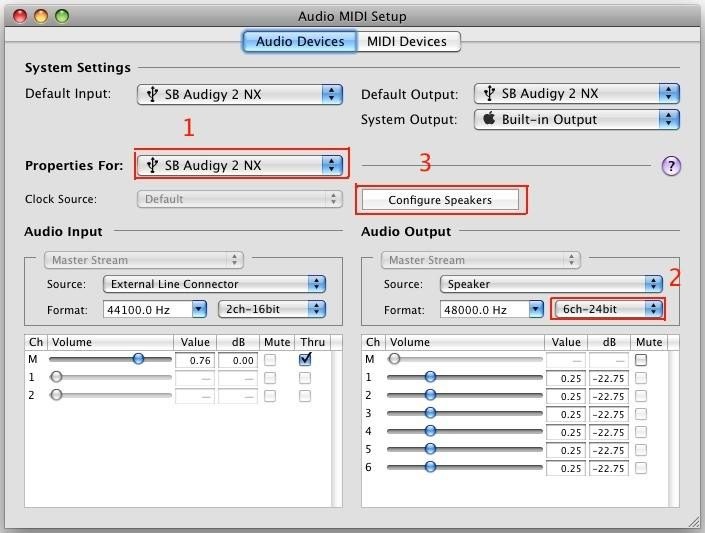Click the purple help question mark icon
Image resolution: width=705 pixels, height=533 pixels.
coord(671,166)
